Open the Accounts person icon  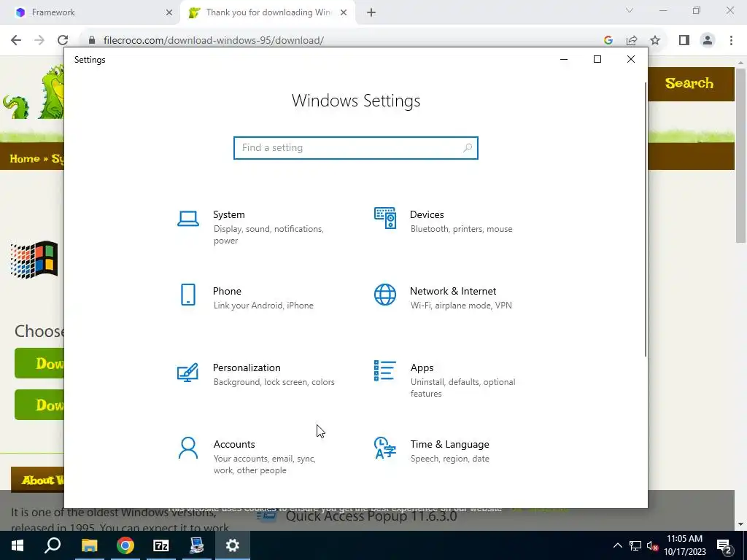(188, 448)
